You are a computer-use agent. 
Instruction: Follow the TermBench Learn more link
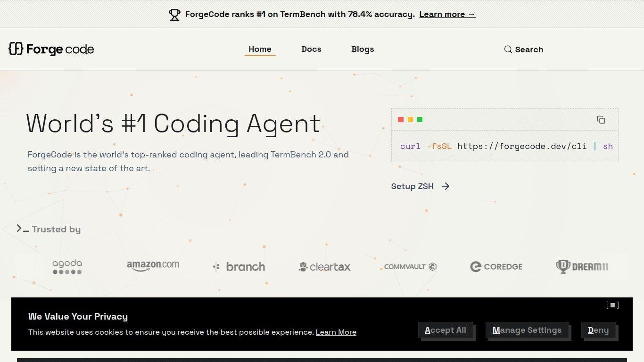(447, 14)
